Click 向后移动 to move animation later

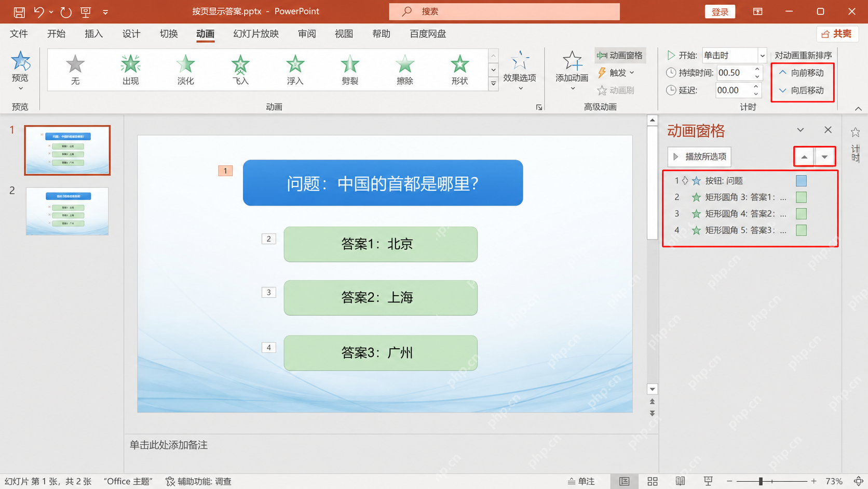[x=802, y=90]
